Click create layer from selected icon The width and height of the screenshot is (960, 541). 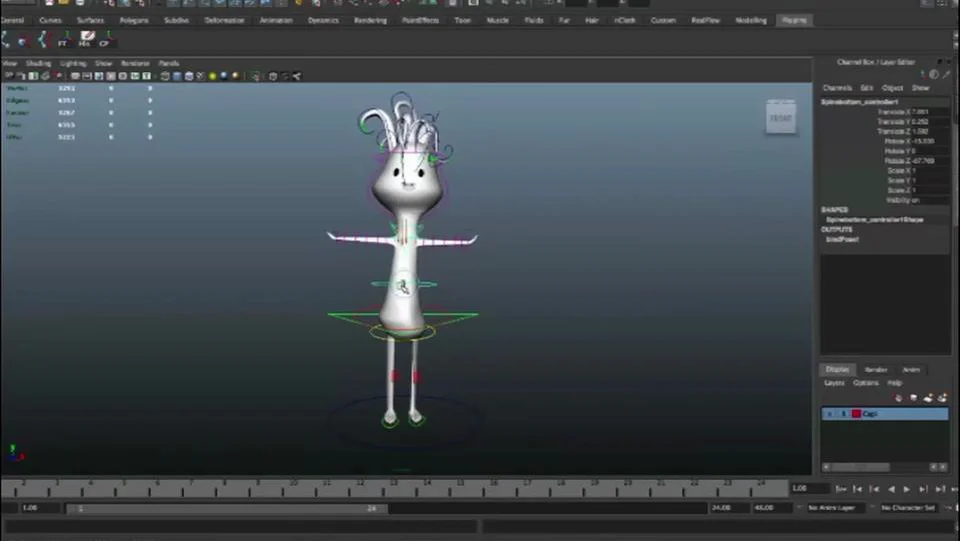pyautogui.click(x=942, y=398)
